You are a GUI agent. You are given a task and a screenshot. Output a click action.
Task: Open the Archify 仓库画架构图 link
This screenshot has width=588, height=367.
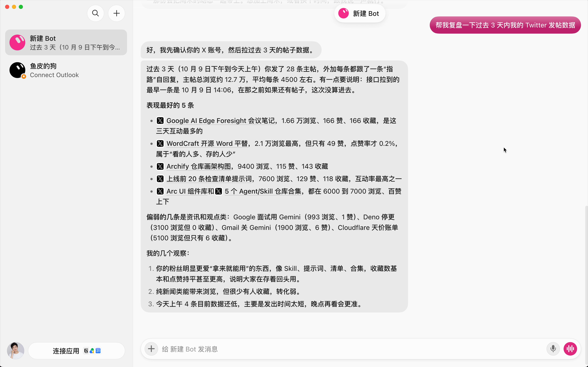tap(199, 166)
